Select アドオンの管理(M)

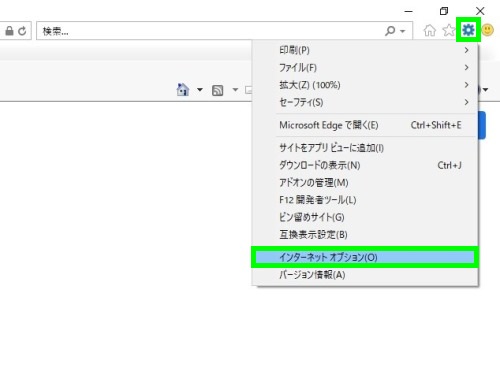(365, 182)
